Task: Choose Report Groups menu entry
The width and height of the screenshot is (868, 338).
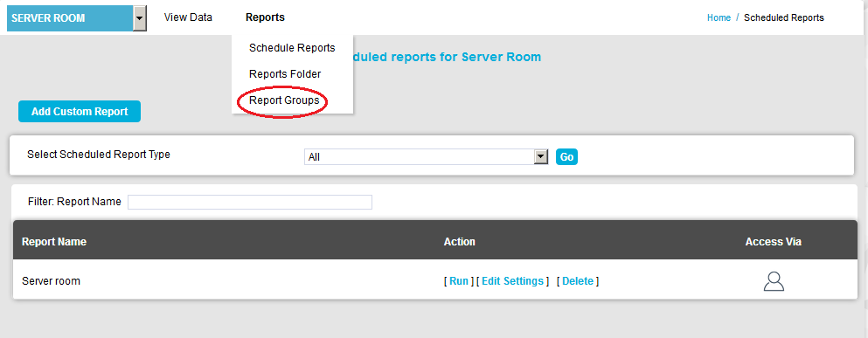Action: point(284,100)
